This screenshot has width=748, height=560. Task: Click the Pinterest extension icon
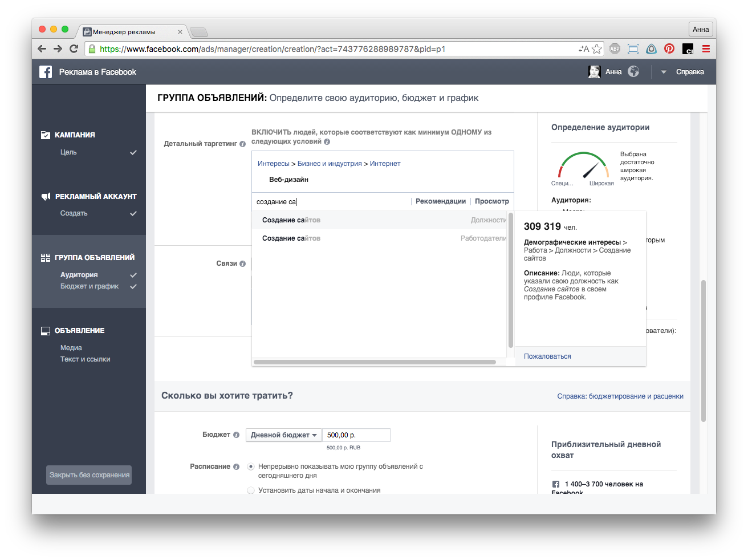pyautogui.click(x=669, y=49)
